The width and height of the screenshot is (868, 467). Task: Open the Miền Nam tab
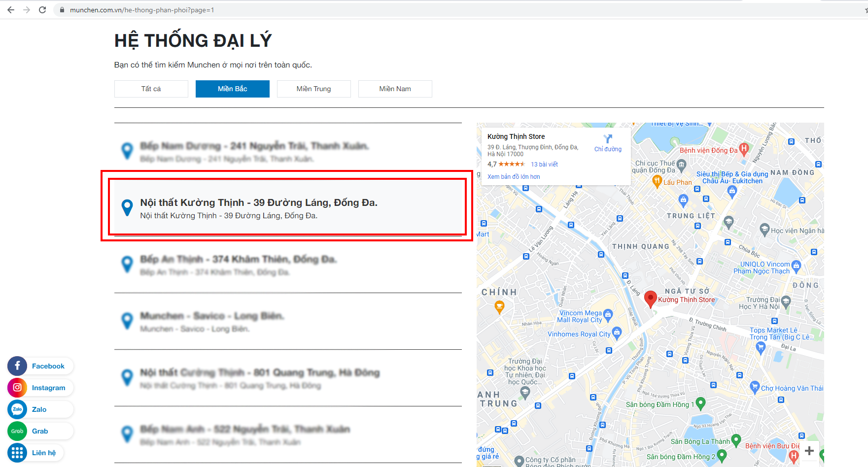(x=395, y=89)
